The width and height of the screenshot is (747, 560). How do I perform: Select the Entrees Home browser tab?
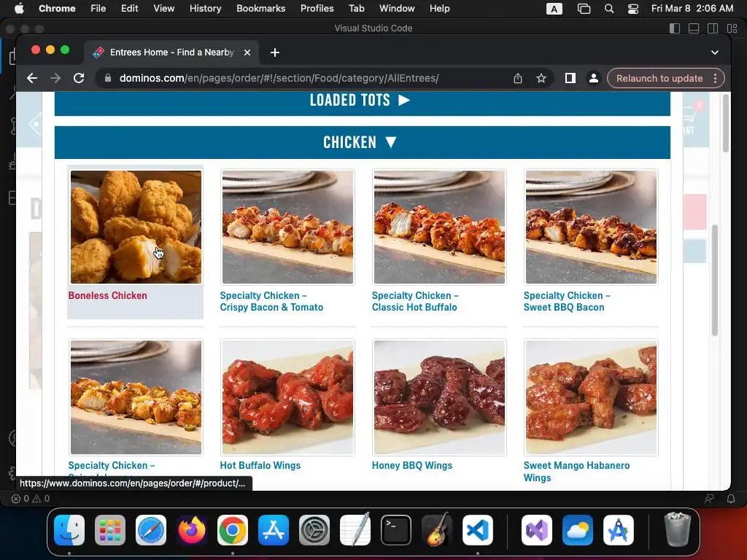pos(171,52)
